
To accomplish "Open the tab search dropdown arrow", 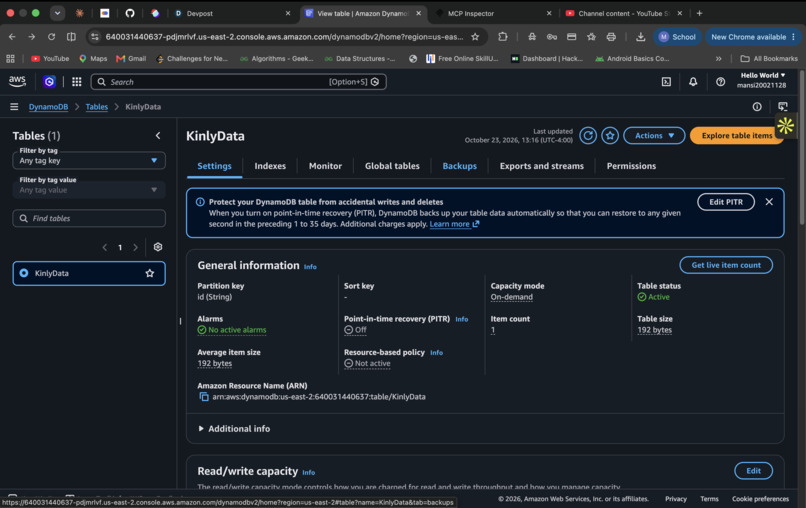I will [57, 13].
